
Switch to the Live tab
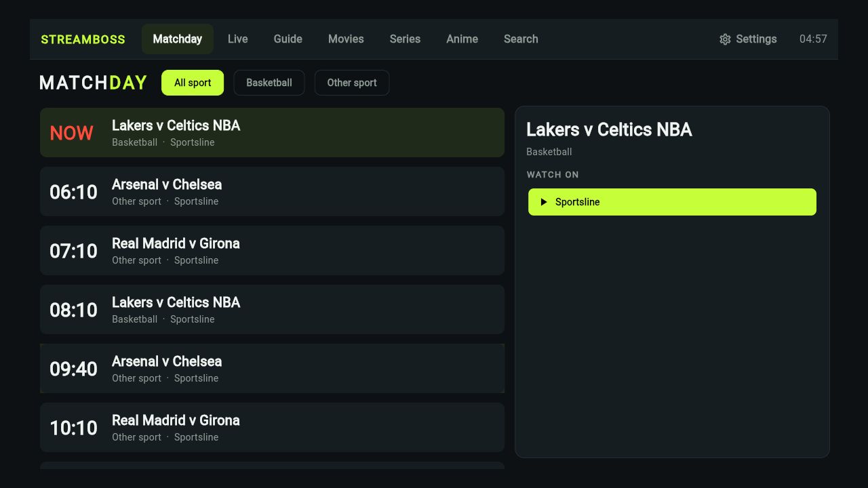237,39
